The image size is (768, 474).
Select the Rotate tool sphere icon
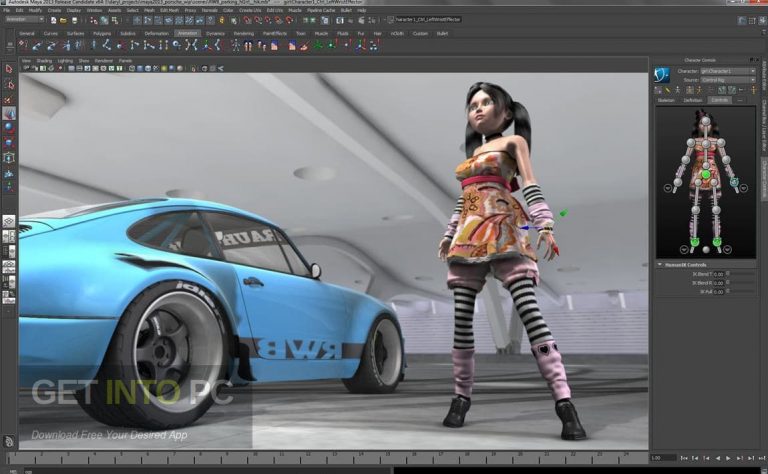point(9,128)
